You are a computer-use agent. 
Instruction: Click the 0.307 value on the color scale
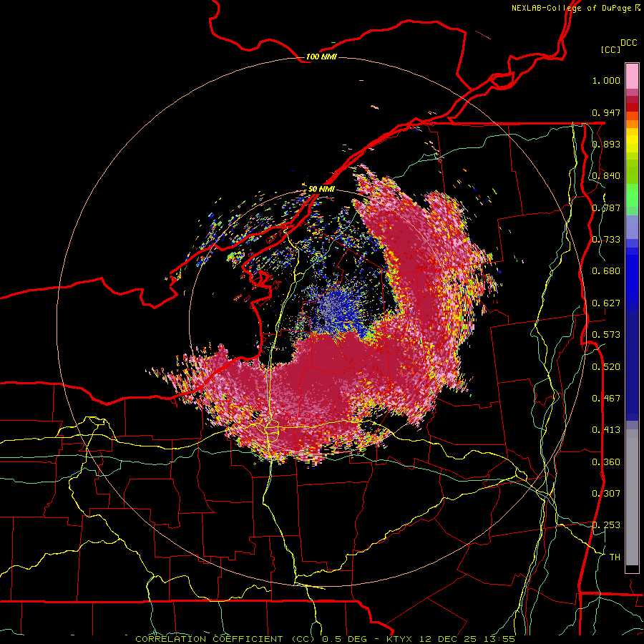tap(606, 494)
